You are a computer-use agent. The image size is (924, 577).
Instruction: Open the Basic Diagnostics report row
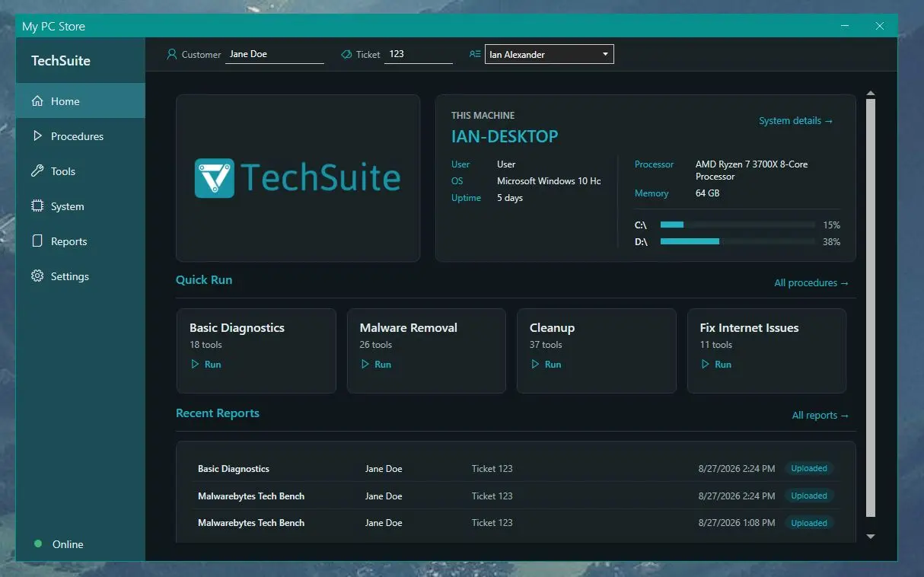click(515, 469)
